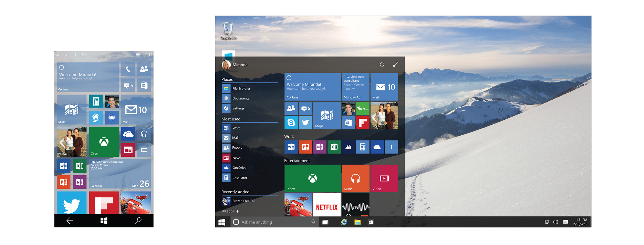
Task: Open the Cortana tile in desktop Start menu
Action: pyautogui.click(x=312, y=87)
